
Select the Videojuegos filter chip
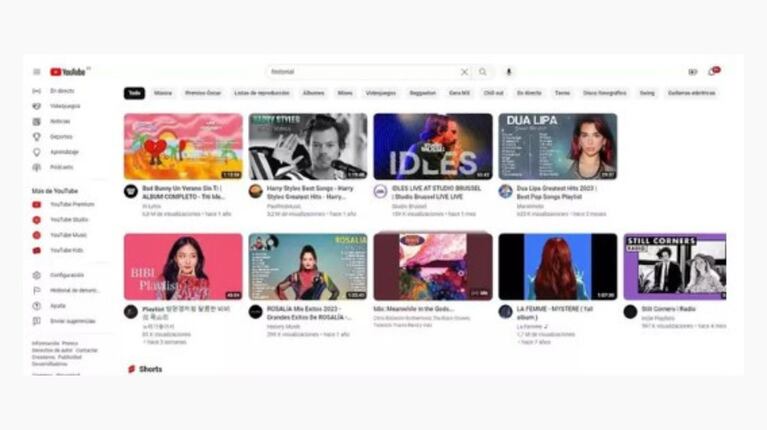pos(381,93)
